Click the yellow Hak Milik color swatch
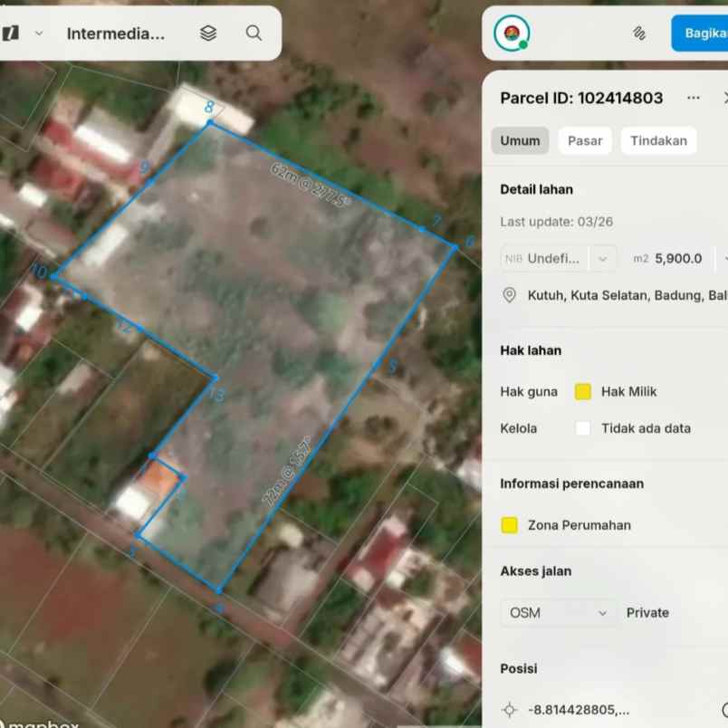 tap(583, 392)
